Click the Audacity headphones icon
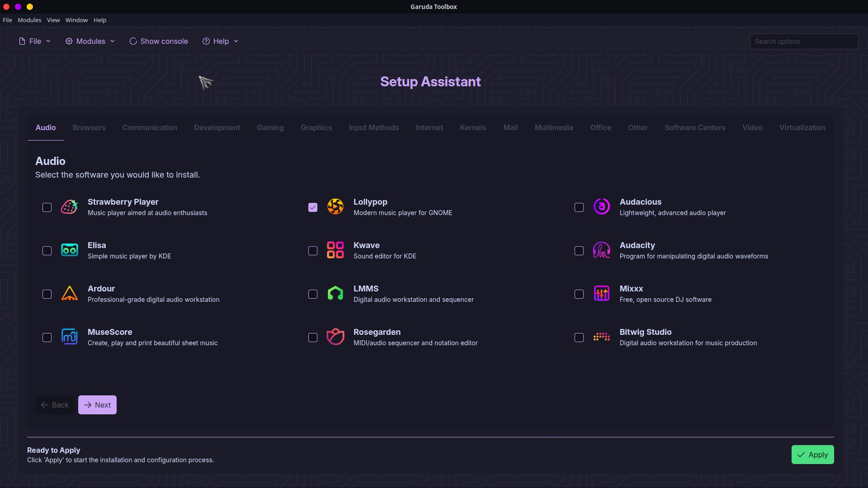The height and width of the screenshot is (488, 868). (x=602, y=250)
